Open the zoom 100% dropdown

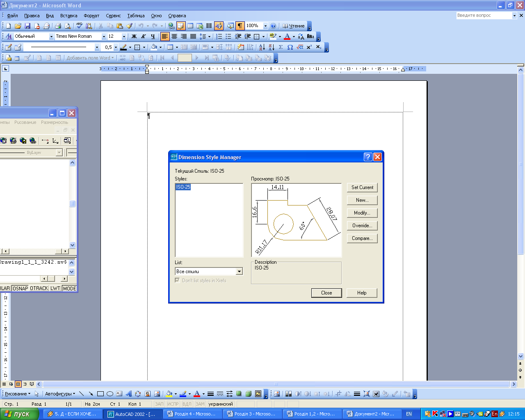click(265, 26)
